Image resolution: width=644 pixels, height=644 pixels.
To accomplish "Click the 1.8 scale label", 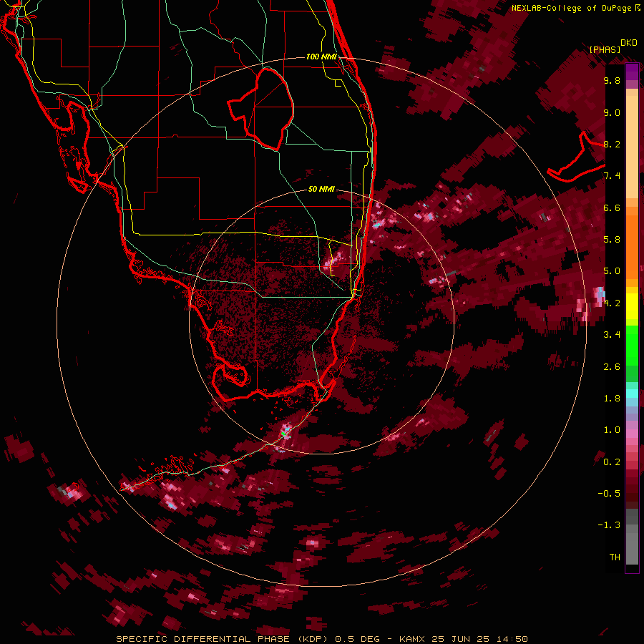I will pos(612,399).
